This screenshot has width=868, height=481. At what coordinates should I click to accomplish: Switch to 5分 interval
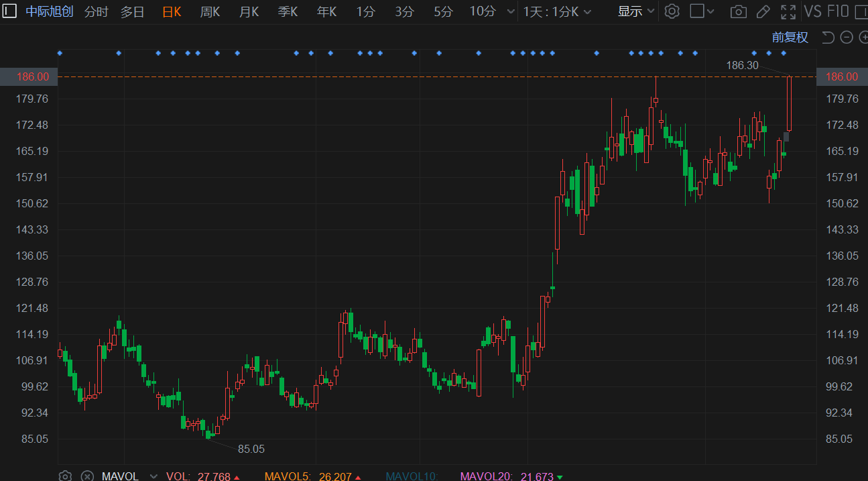[443, 11]
